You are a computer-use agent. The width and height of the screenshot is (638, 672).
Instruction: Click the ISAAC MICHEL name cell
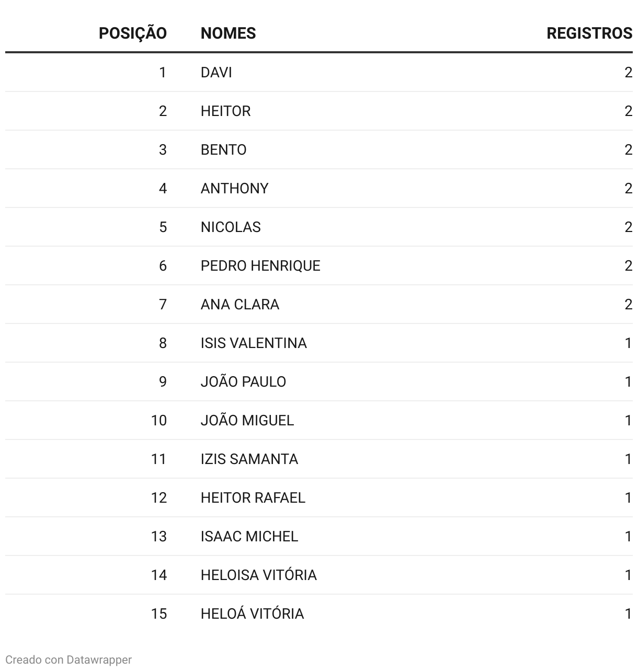pos(249,536)
